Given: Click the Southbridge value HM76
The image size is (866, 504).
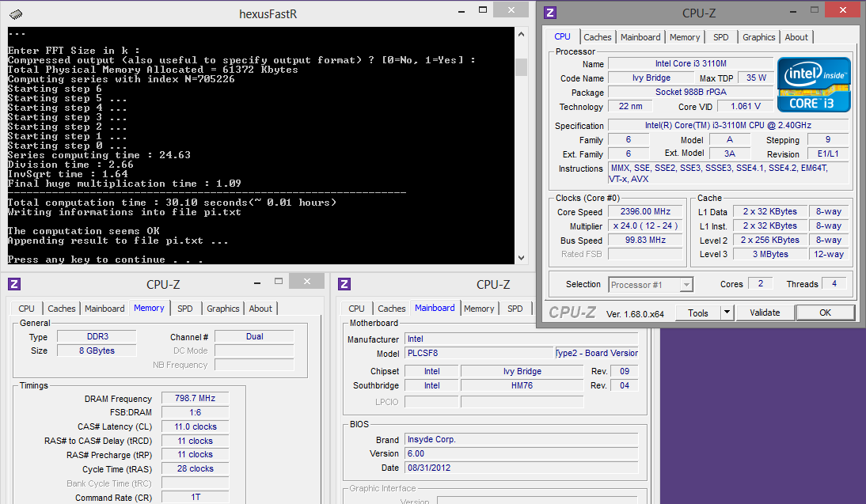Looking at the screenshot, I should click(x=522, y=385).
